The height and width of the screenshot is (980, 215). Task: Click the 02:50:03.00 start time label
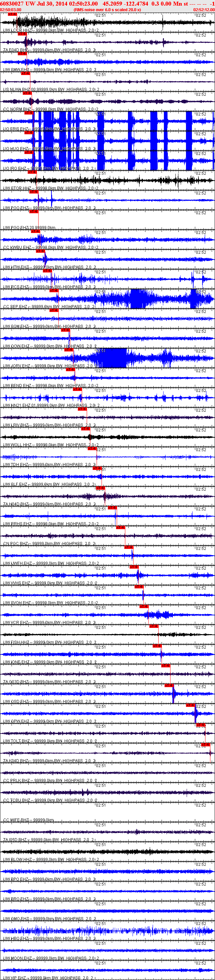click(11, 10)
